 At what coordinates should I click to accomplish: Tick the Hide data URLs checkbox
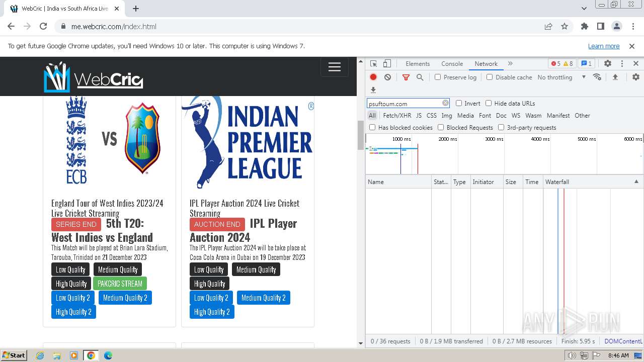click(489, 104)
